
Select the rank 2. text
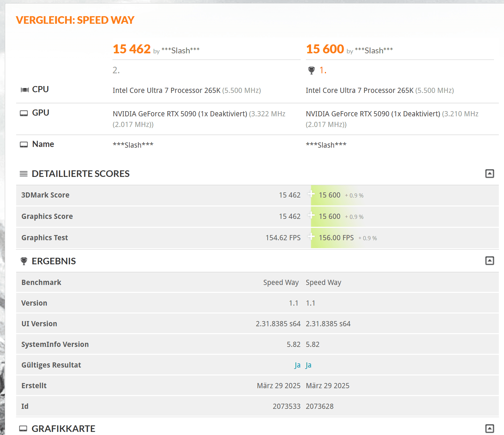[x=116, y=70]
